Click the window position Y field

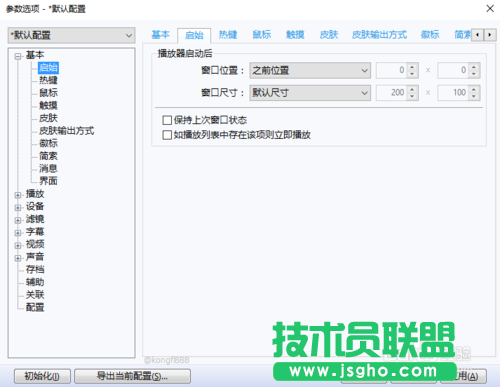(x=453, y=70)
